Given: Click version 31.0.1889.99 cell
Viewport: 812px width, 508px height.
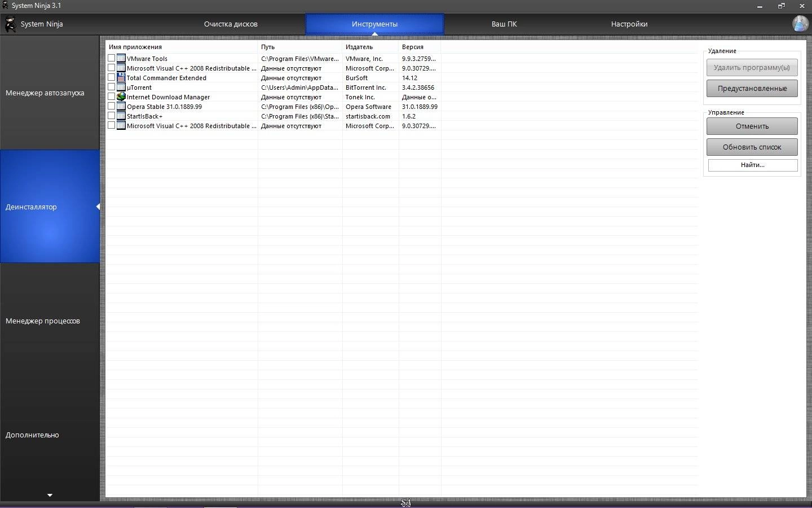Looking at the screenshot, I should (x=420, y=107).
